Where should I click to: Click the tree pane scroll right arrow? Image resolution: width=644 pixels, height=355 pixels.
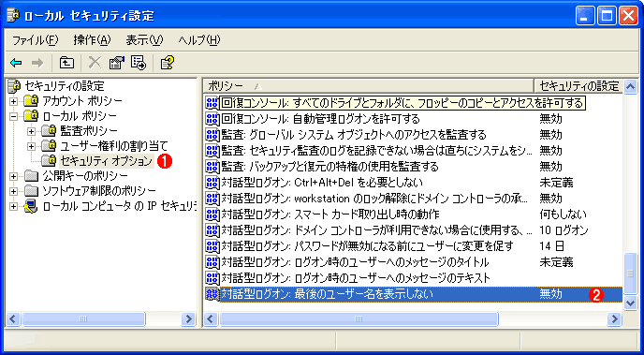[x=188, y=318]
